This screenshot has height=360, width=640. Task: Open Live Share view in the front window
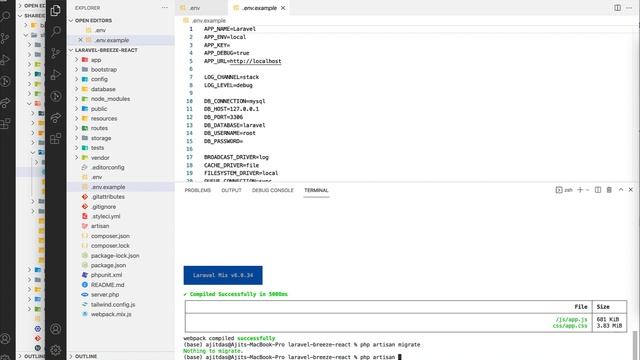(56, 118)
